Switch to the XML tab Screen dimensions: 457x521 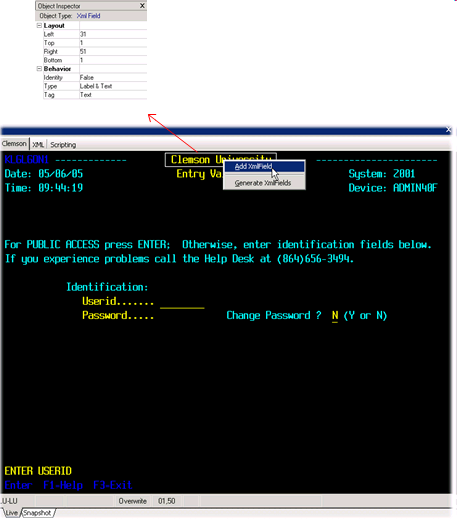(x=38, y=145)
